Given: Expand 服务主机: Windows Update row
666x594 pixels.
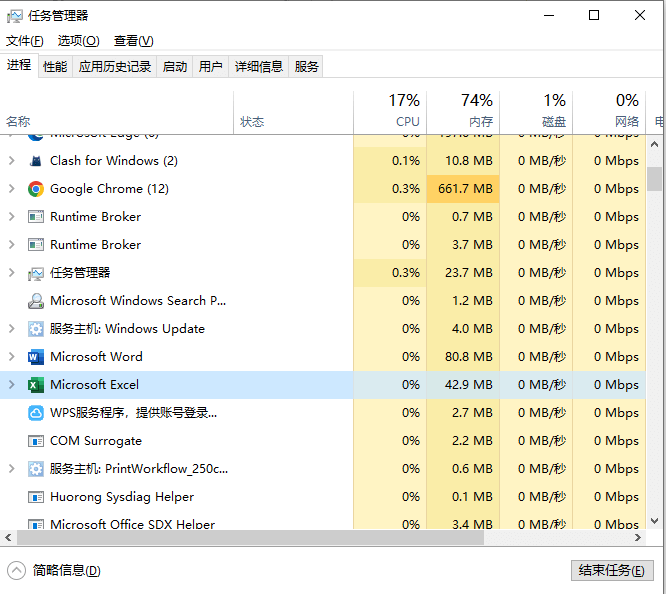Looking at the screenshot, I should coord(11,328).
